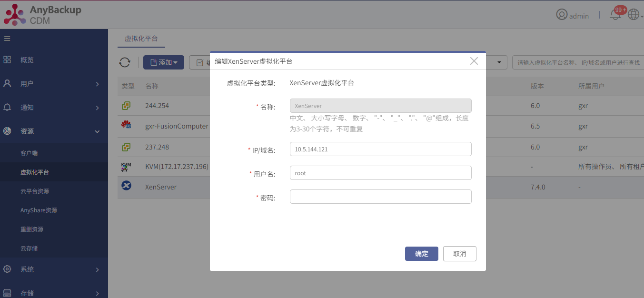Select the 虚拟化平台 tab
This screenshot has width=644, height=298.
tap(141, 39)
